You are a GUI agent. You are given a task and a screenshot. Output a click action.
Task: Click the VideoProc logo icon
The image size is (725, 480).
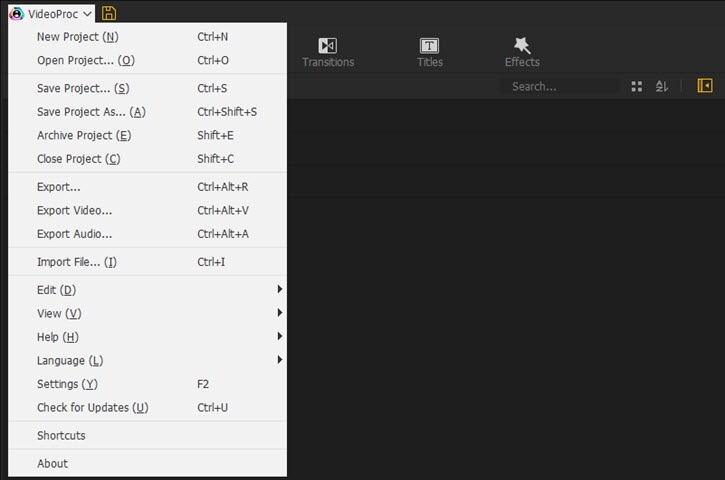[17, 14]
